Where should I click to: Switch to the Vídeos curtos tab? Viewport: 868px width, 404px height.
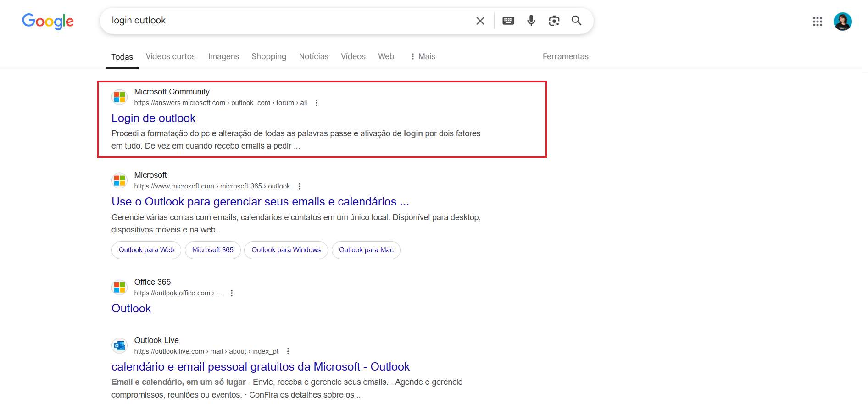click(171, 56)
